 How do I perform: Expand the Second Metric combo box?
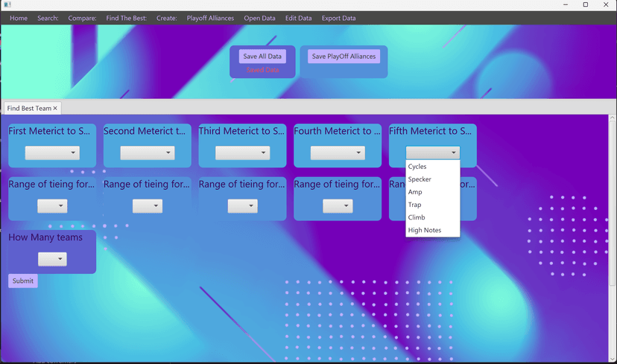(x=148, y=153)
